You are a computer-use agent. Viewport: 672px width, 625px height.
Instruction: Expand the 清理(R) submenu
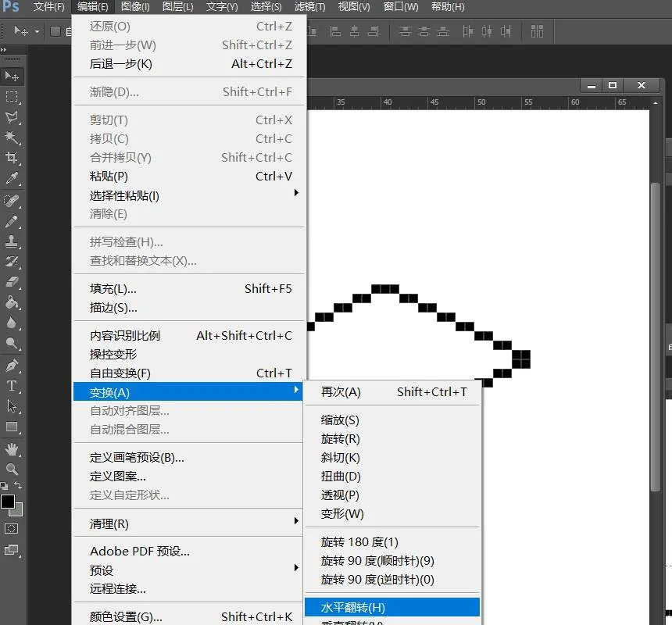point(189,523)
